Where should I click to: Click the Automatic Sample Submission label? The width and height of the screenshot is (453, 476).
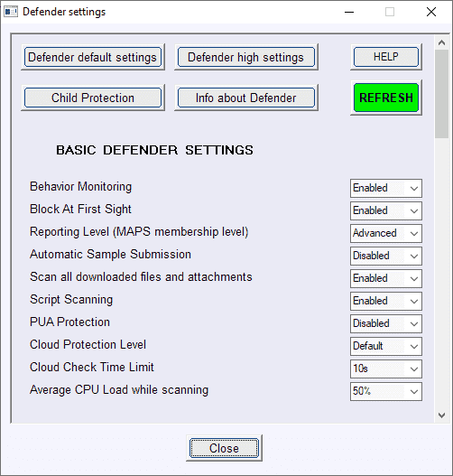110,255
